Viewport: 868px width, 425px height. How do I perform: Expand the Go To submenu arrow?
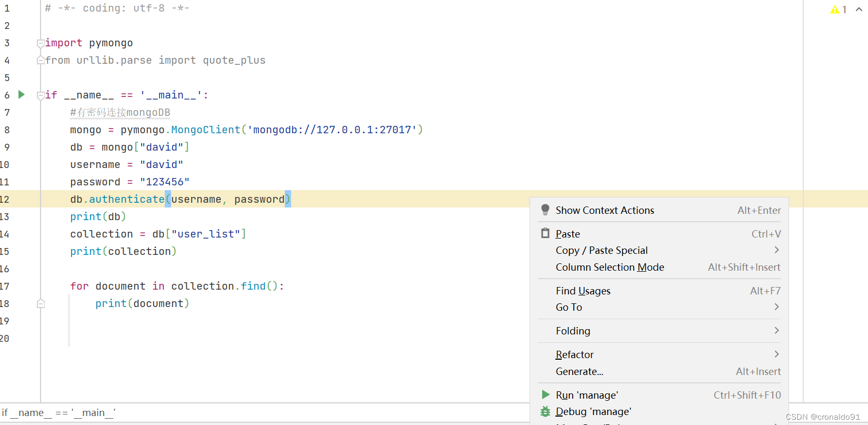(x=776, y=307)
